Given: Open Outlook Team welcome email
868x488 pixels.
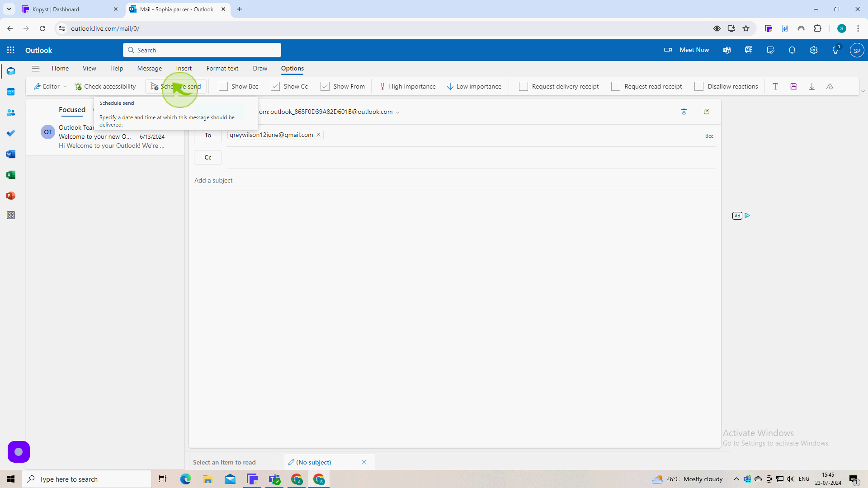Looking at the screenshot, I should (x=106, y=137).
